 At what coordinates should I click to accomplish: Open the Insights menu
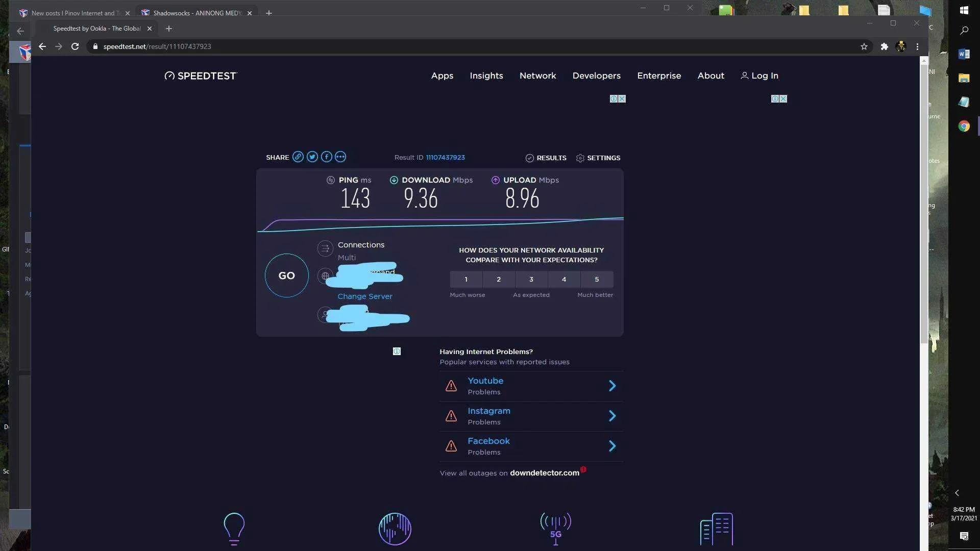click(x=486, y=76)
